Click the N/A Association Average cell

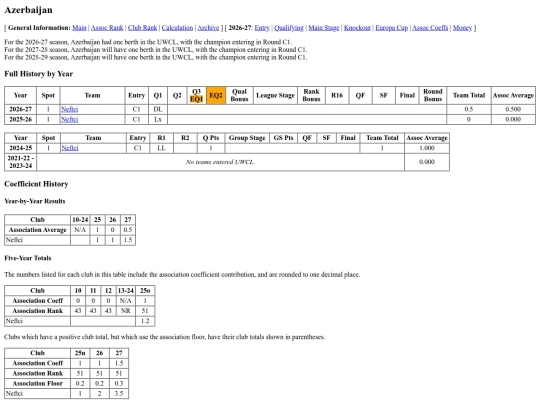[x=80, y=230]
